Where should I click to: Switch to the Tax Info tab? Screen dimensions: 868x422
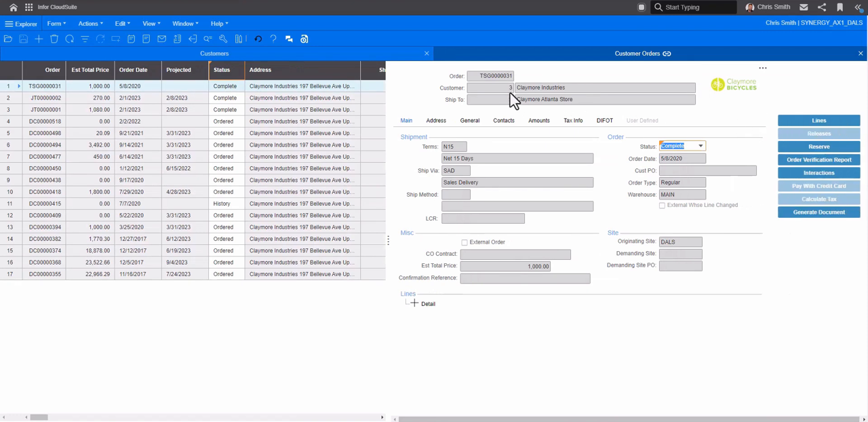[573, 121]
